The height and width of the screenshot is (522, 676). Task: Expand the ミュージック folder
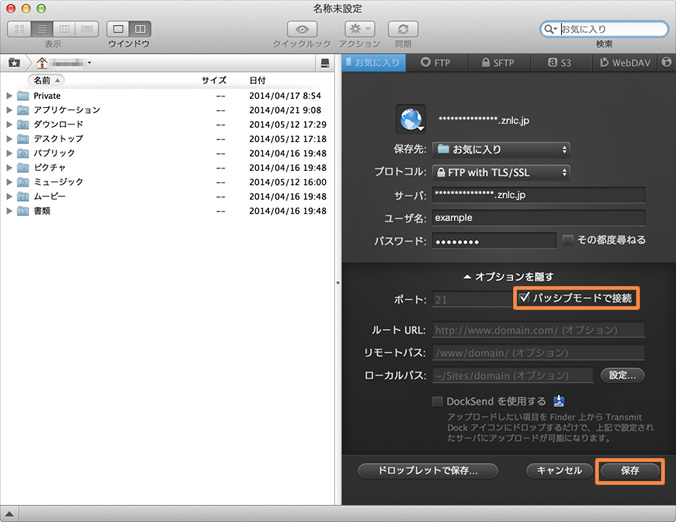pos(9,182)
